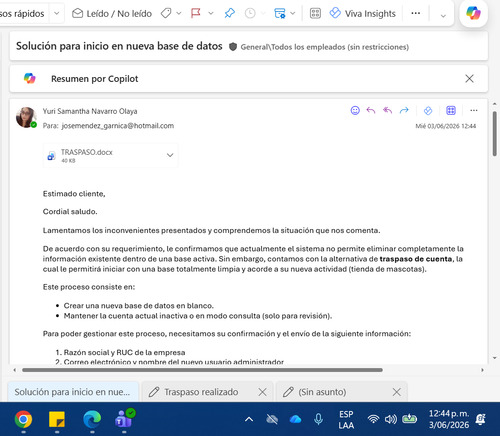Open the apps grid in message header
The height and width of the screenshot is (436, 500).
coord(451,110)
